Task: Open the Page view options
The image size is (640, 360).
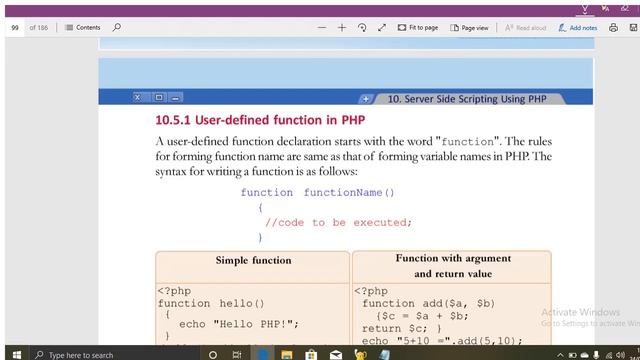Action: (469, 28)
